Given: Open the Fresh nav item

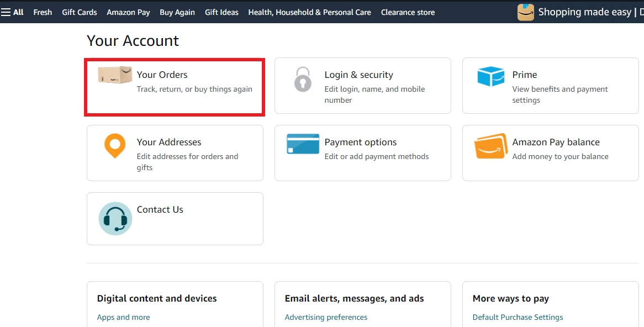Looking at the screenshot, I should (x=43, y=12).
